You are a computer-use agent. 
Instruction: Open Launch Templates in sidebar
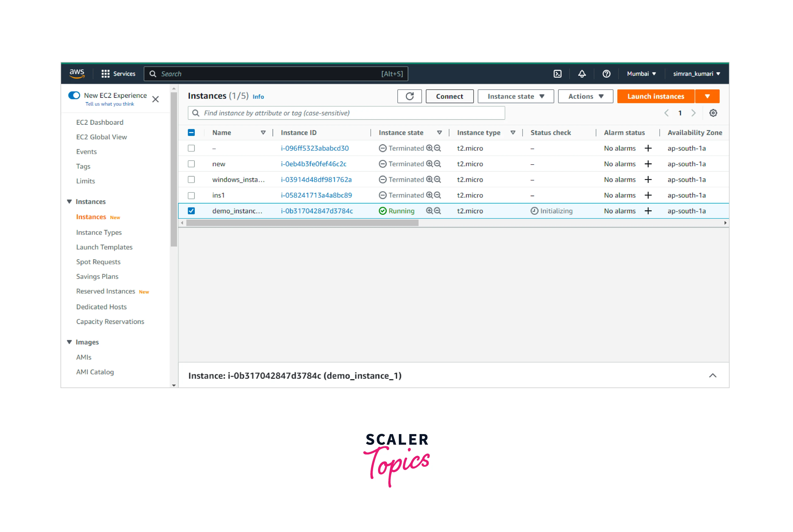coord(104,247)
